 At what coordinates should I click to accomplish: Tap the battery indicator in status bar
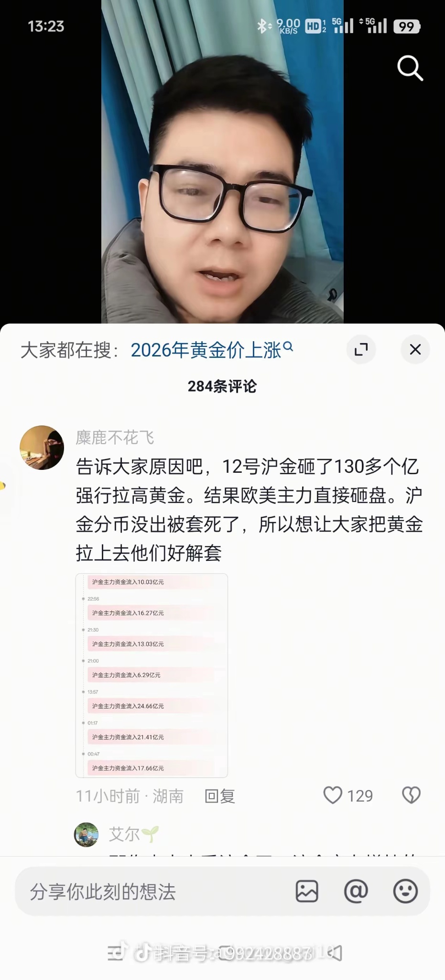click(407, 26)
